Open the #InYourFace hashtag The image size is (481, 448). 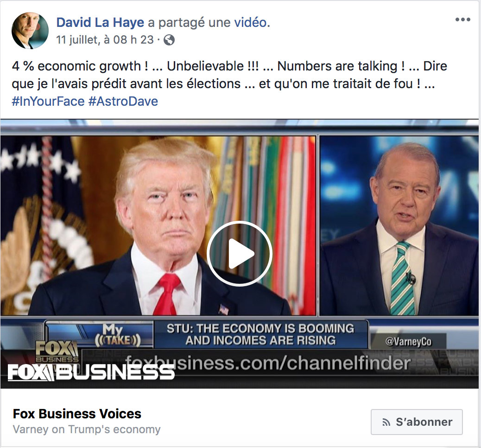48,101
